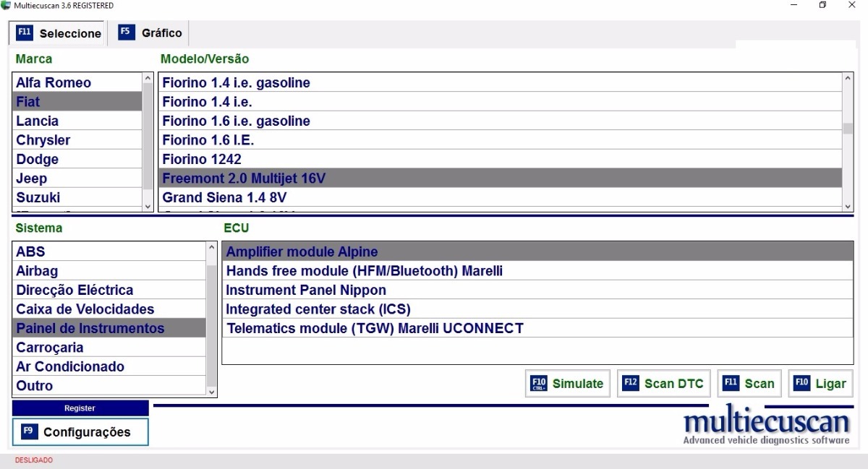Click the Modelo/Versão scrollbar thumb
Viewport: 868px width, 469px height.
tap(848, 129)
